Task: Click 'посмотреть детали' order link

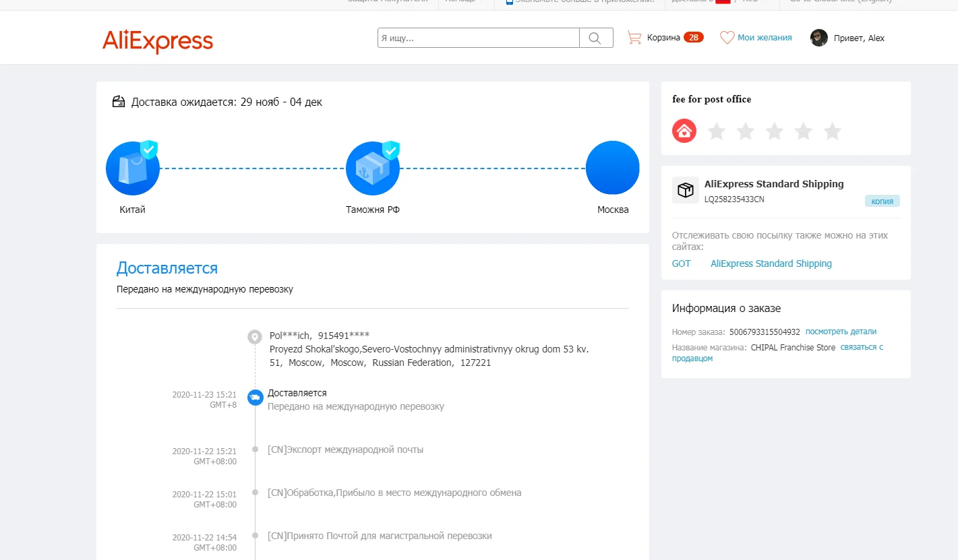Action: coord(841,332)
